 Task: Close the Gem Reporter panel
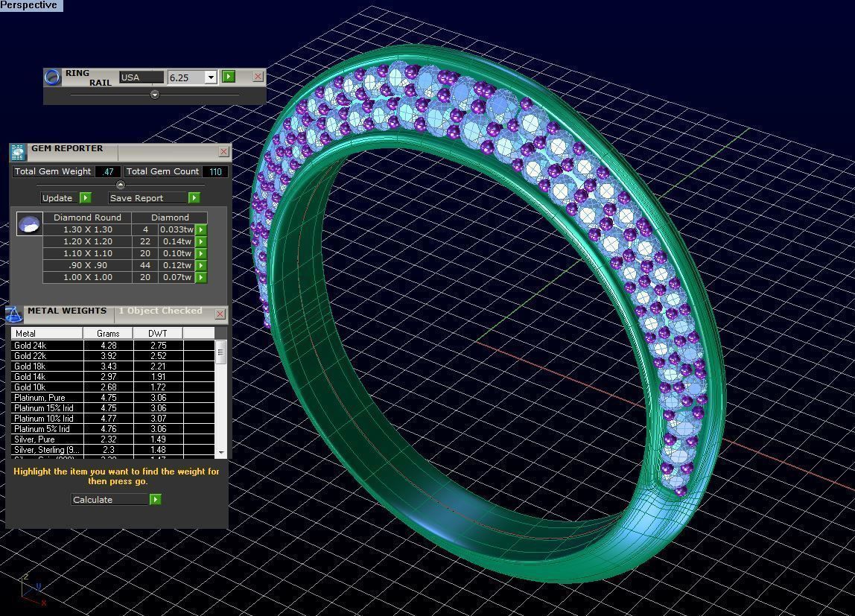(223, 151)
